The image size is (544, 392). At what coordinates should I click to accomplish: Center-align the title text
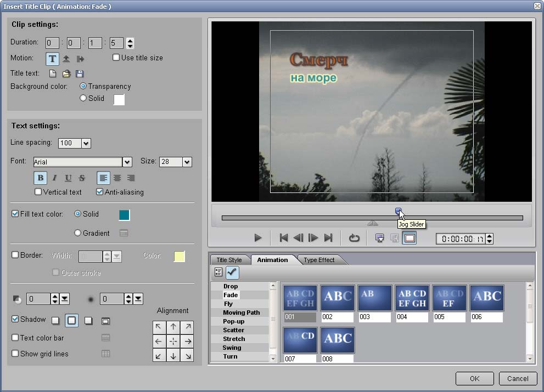(117, 178)
